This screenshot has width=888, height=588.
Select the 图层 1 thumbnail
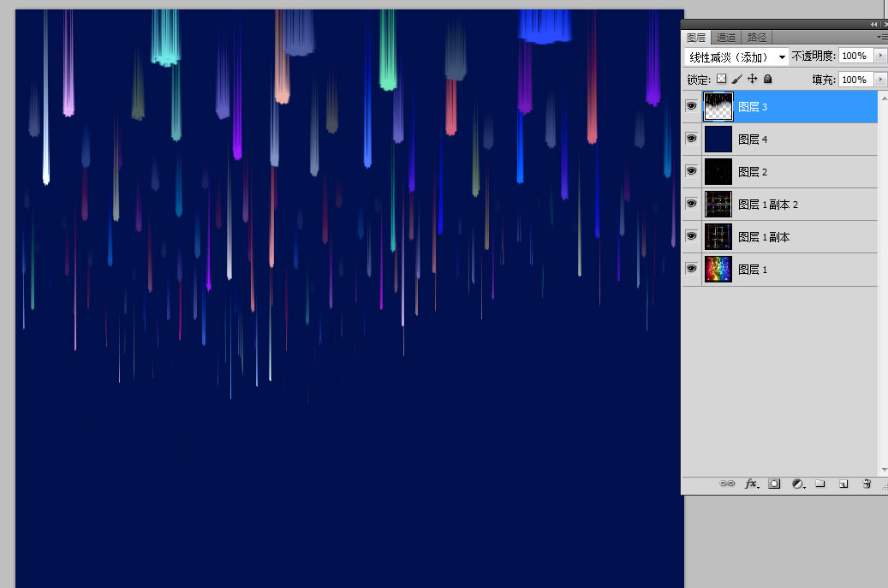click(x=718, y=269)
